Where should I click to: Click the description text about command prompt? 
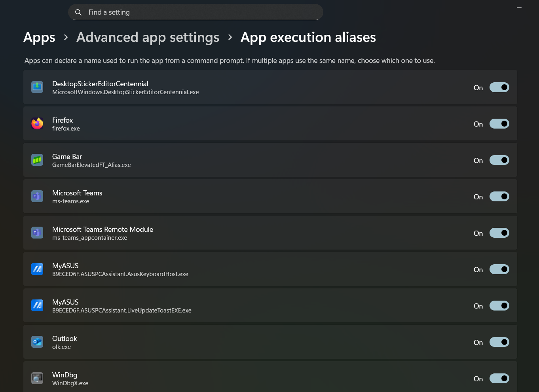coord(230,61)
